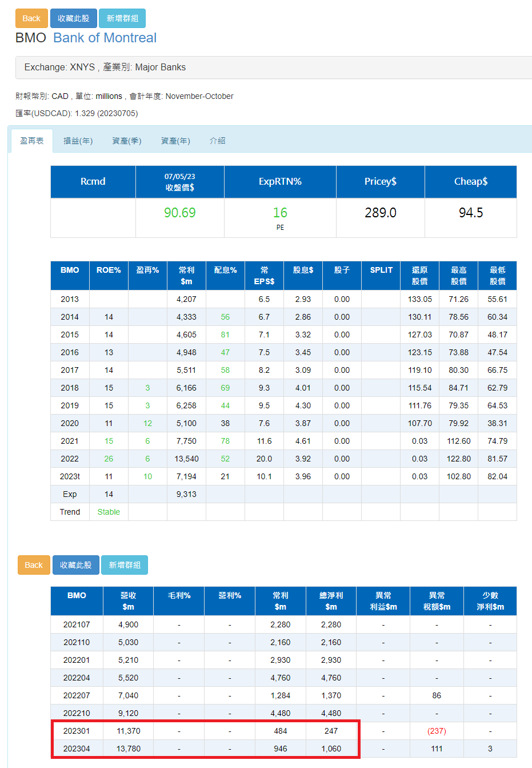Click the 異常利益$m column header
Screen dimensions: 532x768
tap(383, 601)
